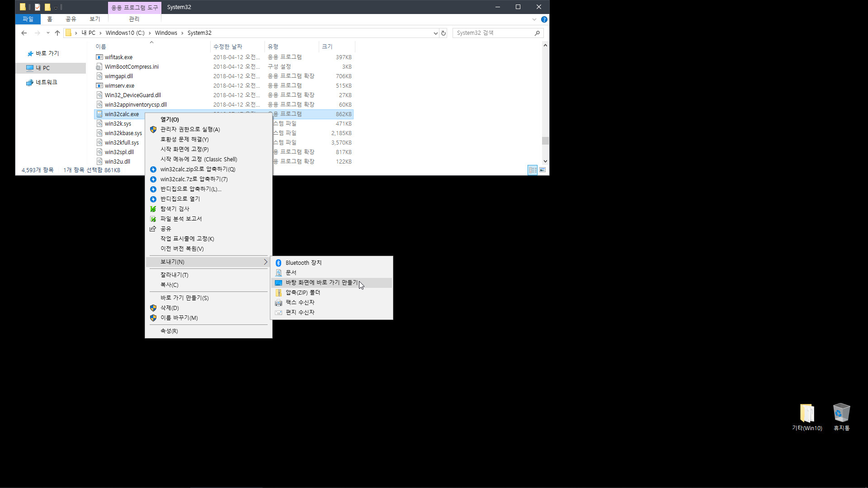Open the 휴지통 recycle bin
Viewport: 868px width, 488px height.
[841, 418]
